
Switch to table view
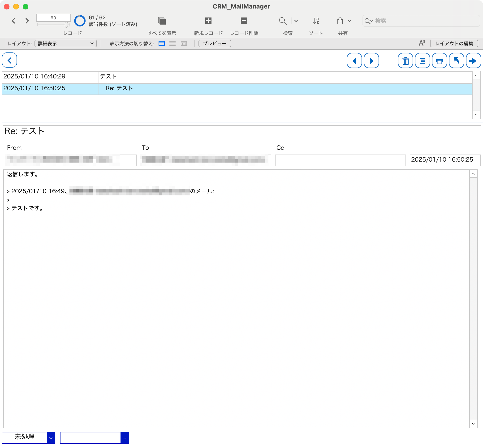point(184,43)
